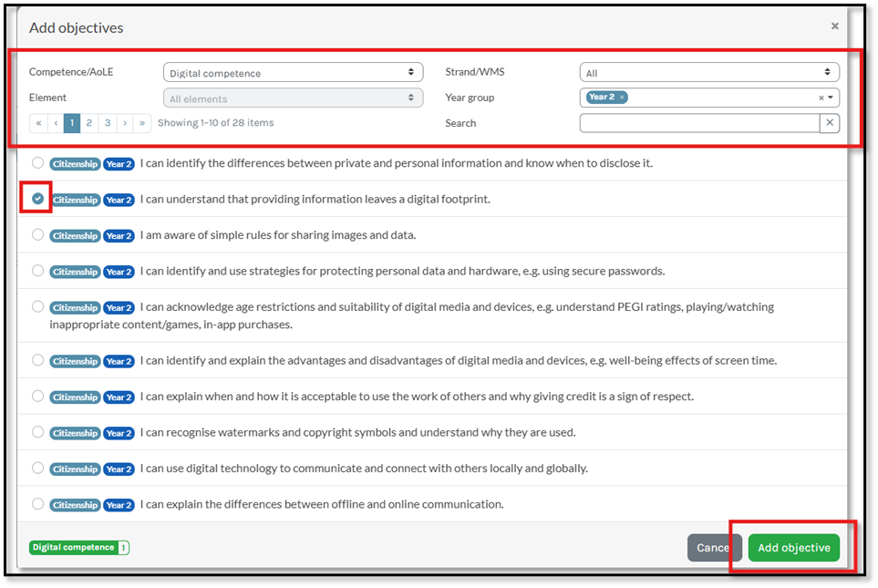878x588 pixels.
Task: Expand the Year group dropdown
Action: (x=831, y=98)
